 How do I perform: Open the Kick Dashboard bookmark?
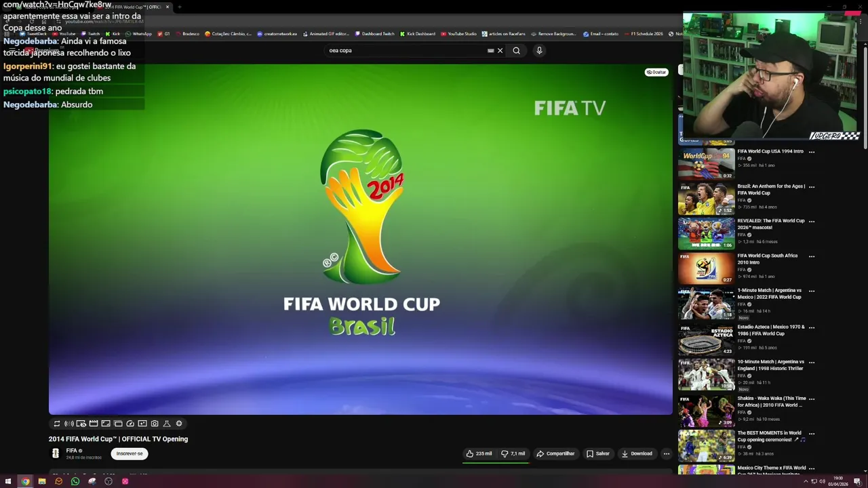click(418, 34)
